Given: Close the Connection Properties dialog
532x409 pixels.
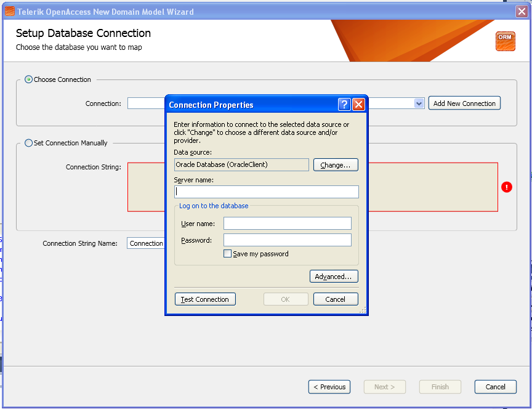Looking at the screenshot, I should pyautogui.click(x=358, y=105).
